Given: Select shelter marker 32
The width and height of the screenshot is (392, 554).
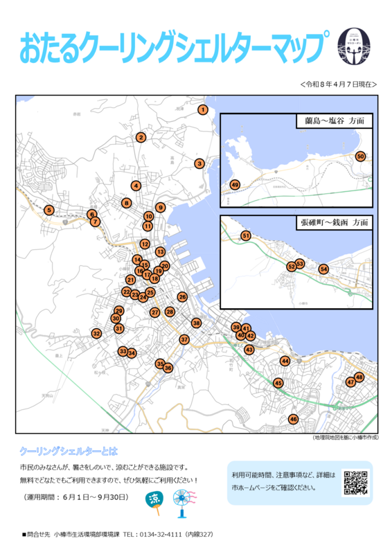Looking at the screenshot, I should [96, 333].
